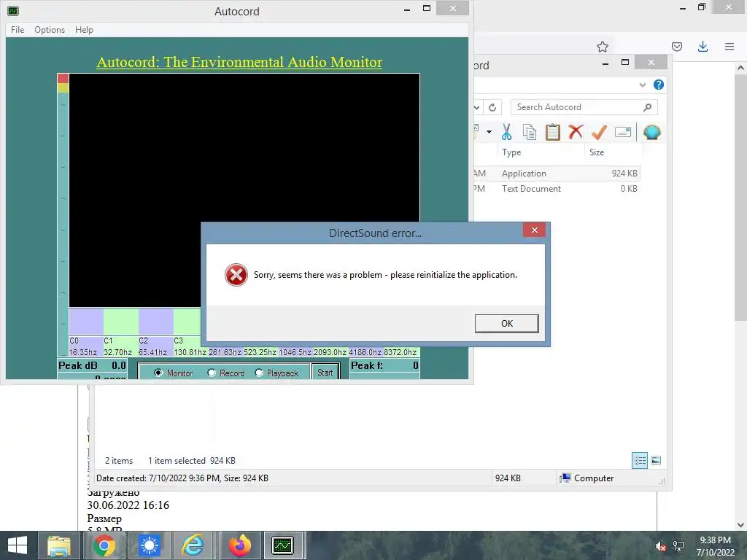Open the Options menu in Autocord

[50, 29]
